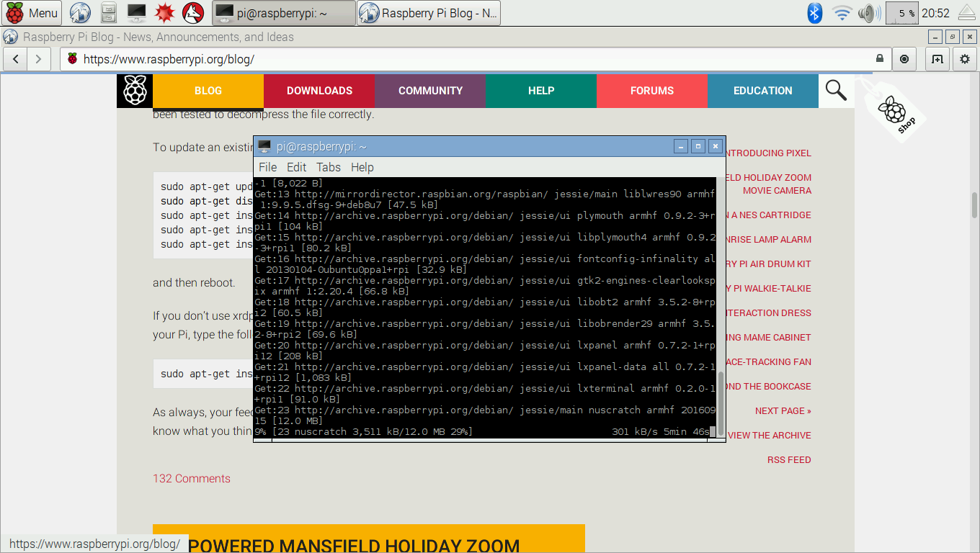The image size is (980, 553).
Task: Open the Wolfram icon in the taskbar
Action: pyautogui.click(x=192, y=12)
